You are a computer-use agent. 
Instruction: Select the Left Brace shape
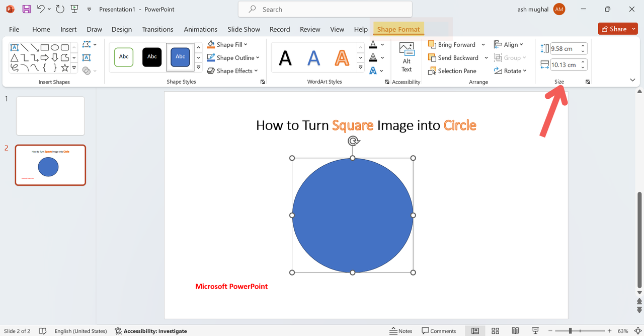pyautogui.click(x=44, y=68)
